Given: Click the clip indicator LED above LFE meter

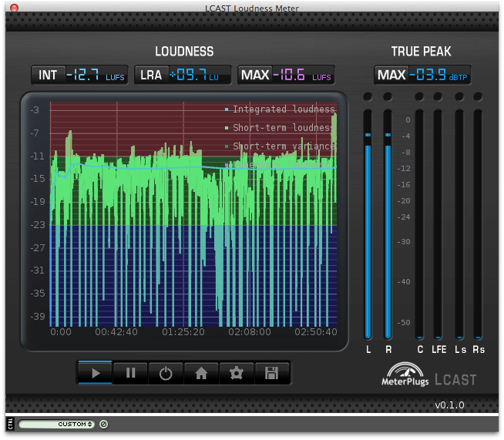Looking at the screenshot, I should 438,96.
